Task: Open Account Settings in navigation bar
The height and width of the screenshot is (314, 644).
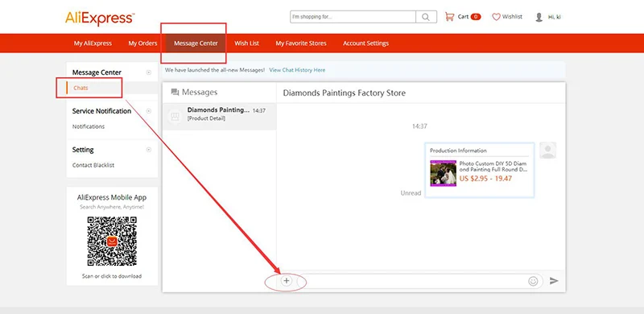Action: [x=366, y=43]
